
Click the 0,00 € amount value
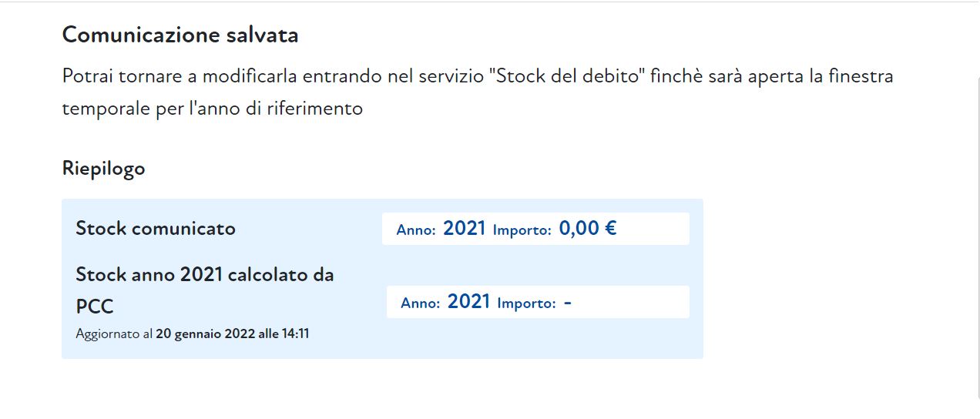click(587, 229)
